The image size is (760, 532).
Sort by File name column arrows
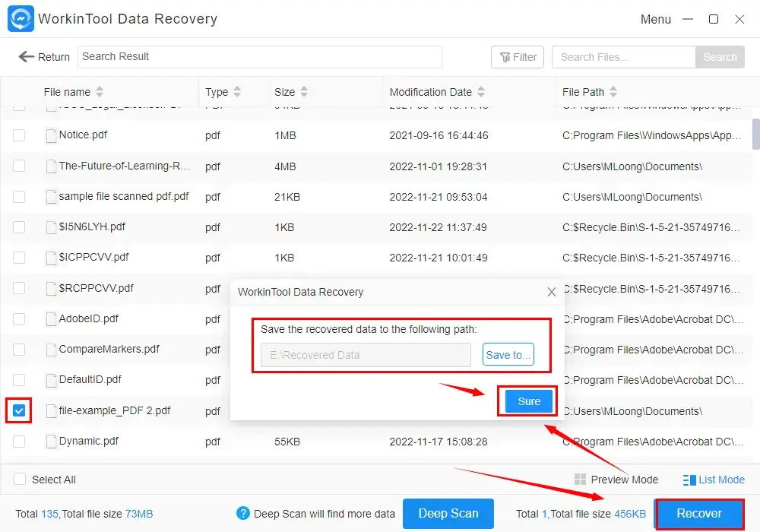click(x=100, y=91)
